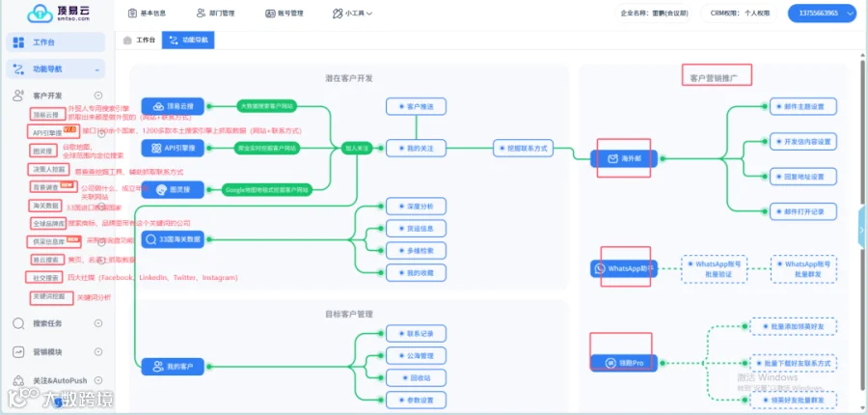Select the 部门管理 person icon

pos(201,14)
